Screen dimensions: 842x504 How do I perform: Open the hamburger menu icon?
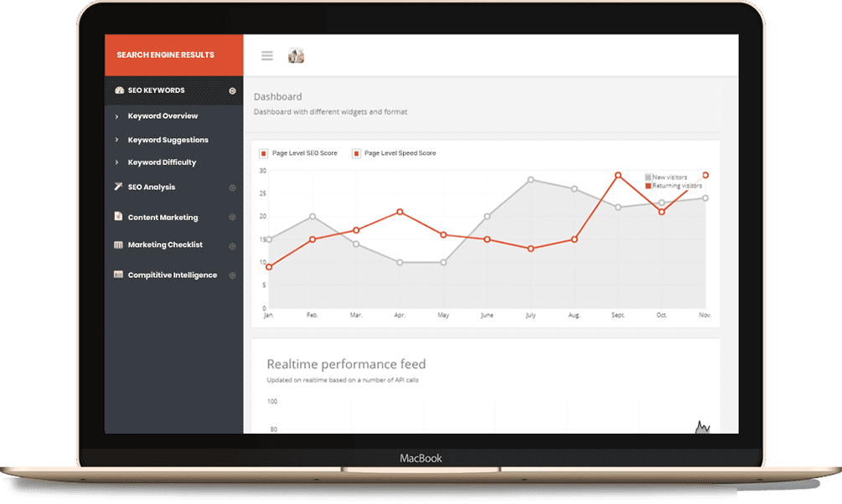point(267,55)
